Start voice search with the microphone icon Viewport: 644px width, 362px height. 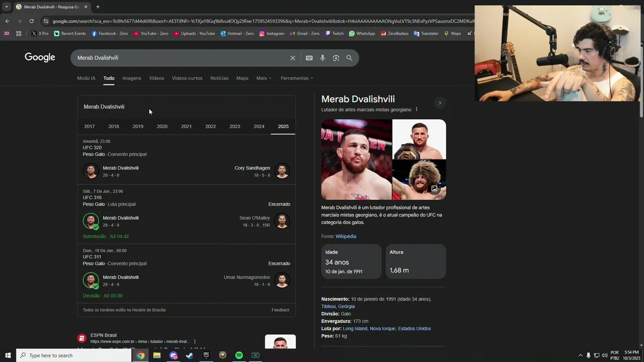pos(323,58)
